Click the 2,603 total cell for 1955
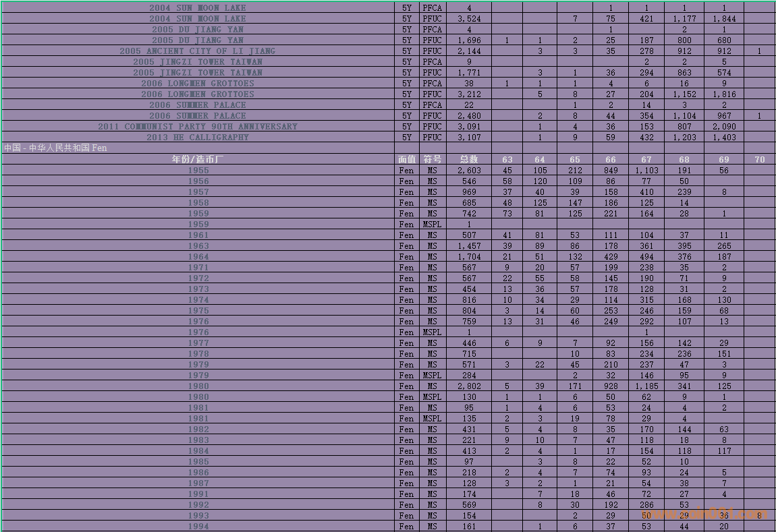This screenshot has width=776, height=532. coord(469,171)
